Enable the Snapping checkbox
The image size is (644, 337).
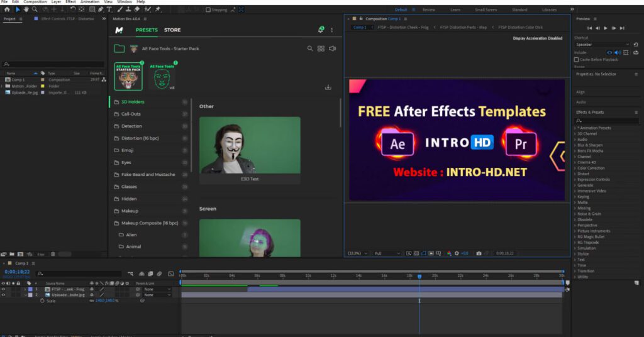(208, 9)
